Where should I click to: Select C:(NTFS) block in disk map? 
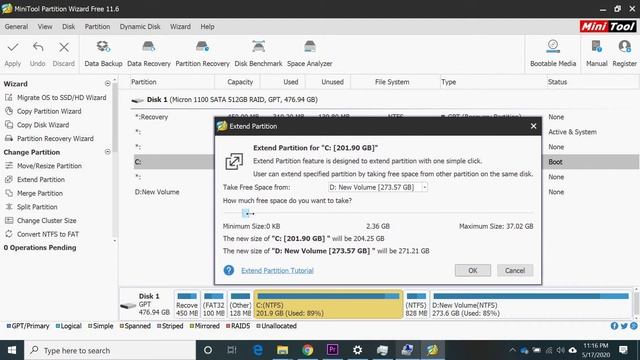(x=329, y=304)
